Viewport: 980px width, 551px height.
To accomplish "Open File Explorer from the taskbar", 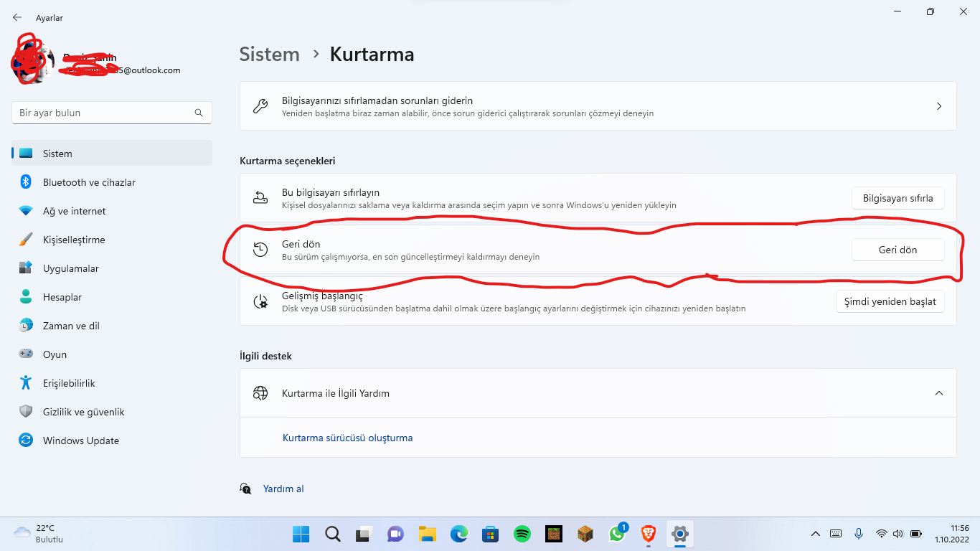I will pyautogui.click(x=428, y=534).
